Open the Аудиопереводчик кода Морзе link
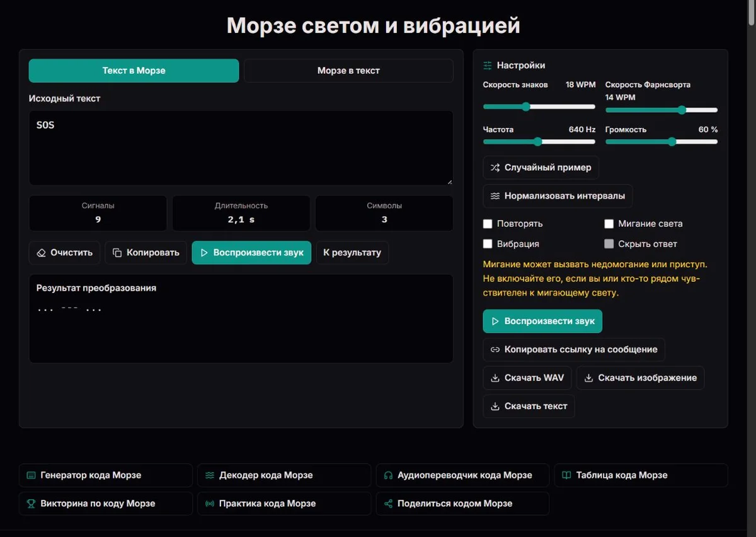Screen dimensions: 756x537 click(462, 475)
